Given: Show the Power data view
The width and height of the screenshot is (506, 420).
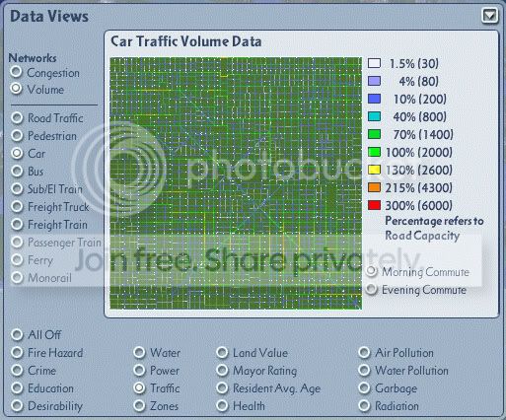Looking at the screenshot, I should coord(139,370).
